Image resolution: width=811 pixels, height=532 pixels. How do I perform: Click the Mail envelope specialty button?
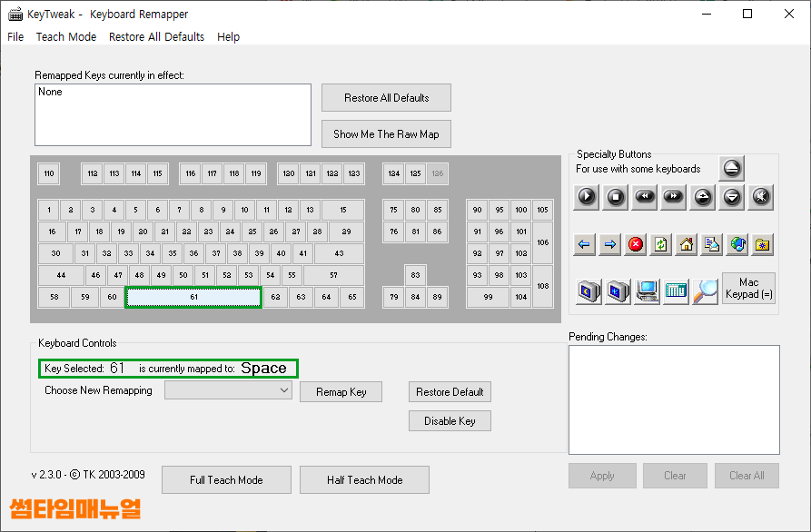pyautogui.click(x=712, y=244)
